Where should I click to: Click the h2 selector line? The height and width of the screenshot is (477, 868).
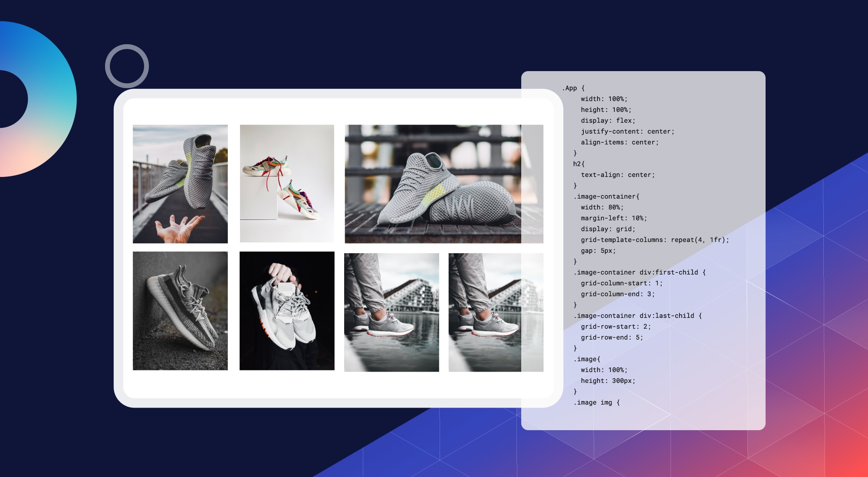pyautogui.click(x=579, y=164)
